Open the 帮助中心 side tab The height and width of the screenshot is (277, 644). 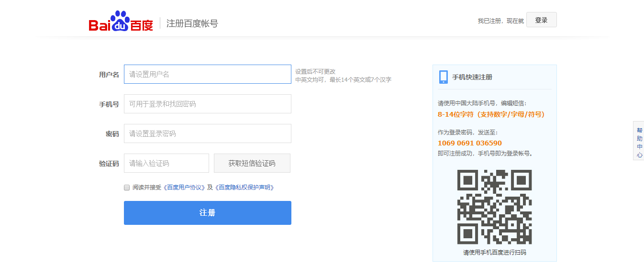coord(639,143)
